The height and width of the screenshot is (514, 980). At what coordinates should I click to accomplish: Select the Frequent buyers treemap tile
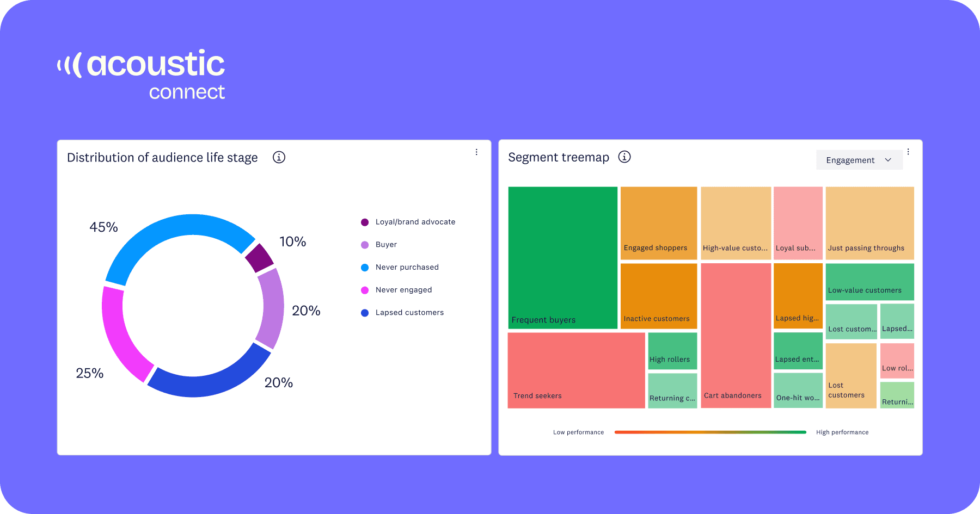pyautogui.click(x=563, y=258)
